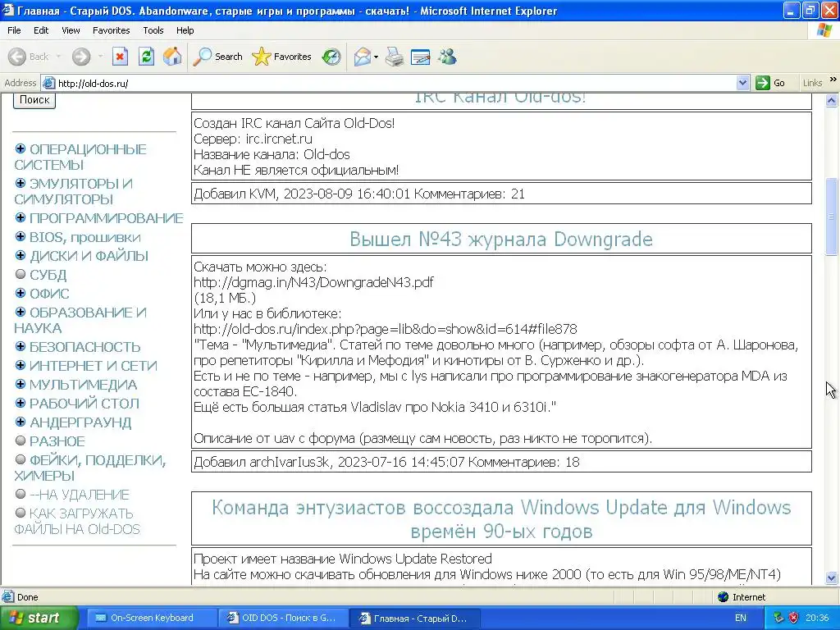Go to the Home page icon

tap(172, 57)
